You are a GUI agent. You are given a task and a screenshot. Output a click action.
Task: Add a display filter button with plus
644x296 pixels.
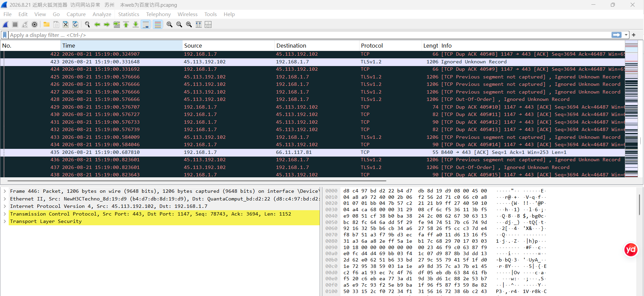click(634, 35)
